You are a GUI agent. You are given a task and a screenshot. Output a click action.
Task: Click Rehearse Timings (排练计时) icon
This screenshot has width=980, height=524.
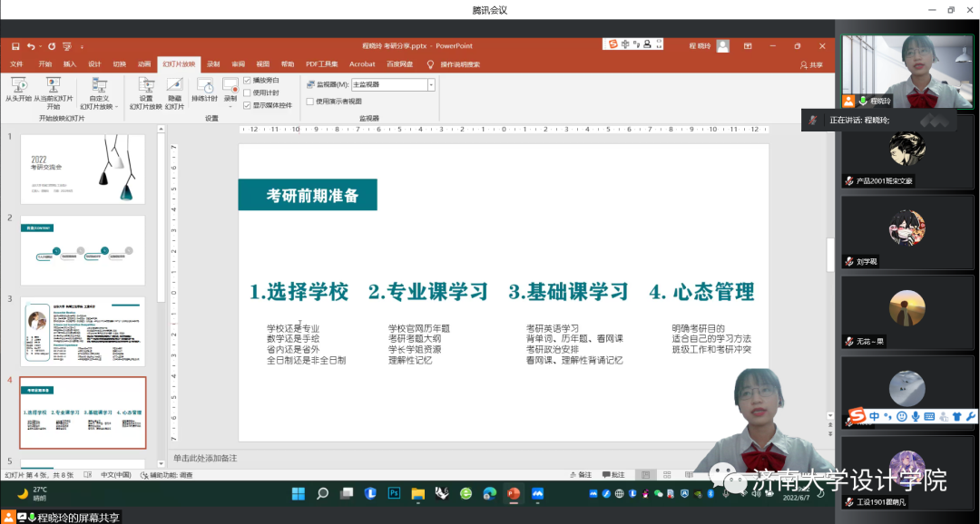(205, 85)
